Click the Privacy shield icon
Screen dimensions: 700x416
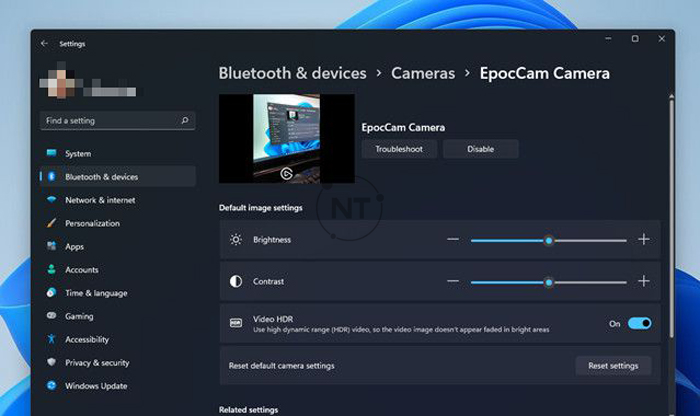pyautogui.click(x=51, y=362)
